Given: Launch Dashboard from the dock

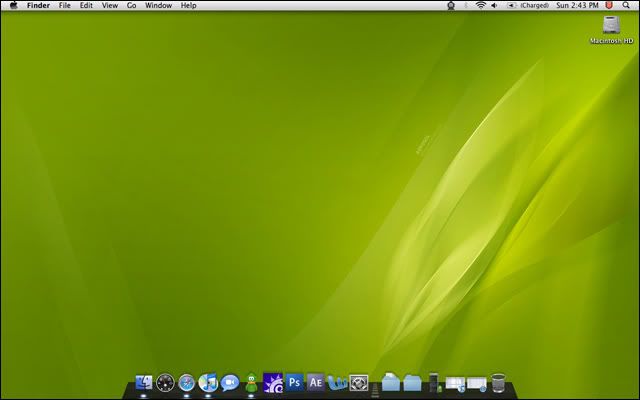Looking at the screenshot, I should pos(165,383).
